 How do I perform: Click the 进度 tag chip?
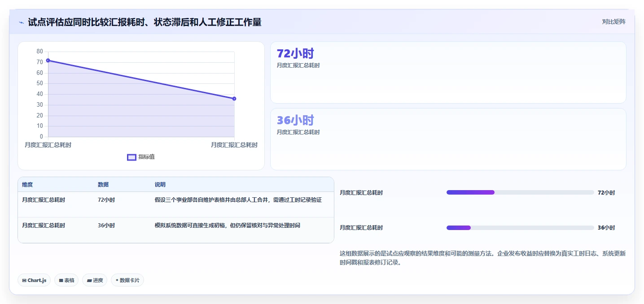click(95, 280)
